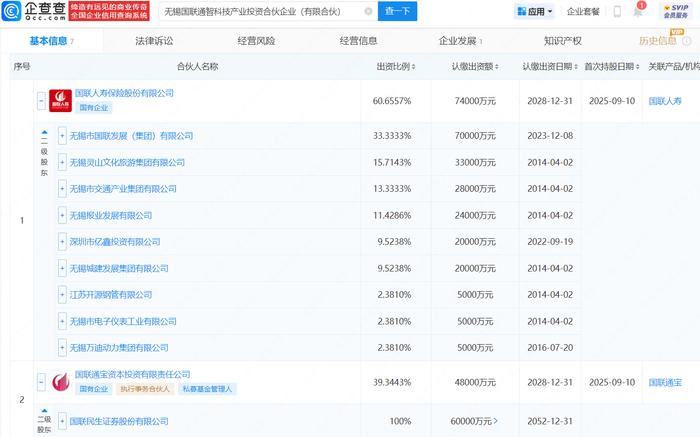
Task: Switch to 企业发展 tab
Action: [x=461, y=41]
